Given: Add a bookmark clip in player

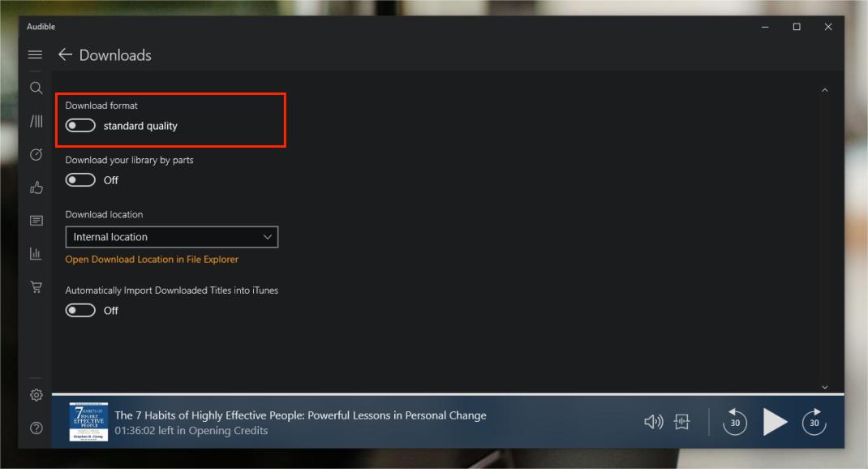Looking at the screenshot, I should (682, 422).
